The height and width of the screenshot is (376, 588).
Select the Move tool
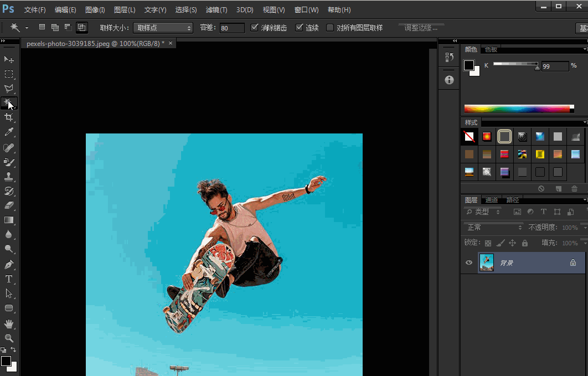pos(9,59)
